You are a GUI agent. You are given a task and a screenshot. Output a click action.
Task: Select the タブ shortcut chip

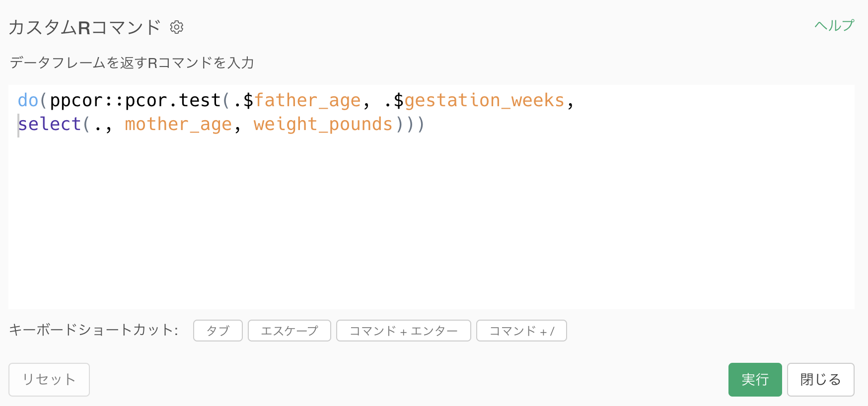[x=218, y=331]
